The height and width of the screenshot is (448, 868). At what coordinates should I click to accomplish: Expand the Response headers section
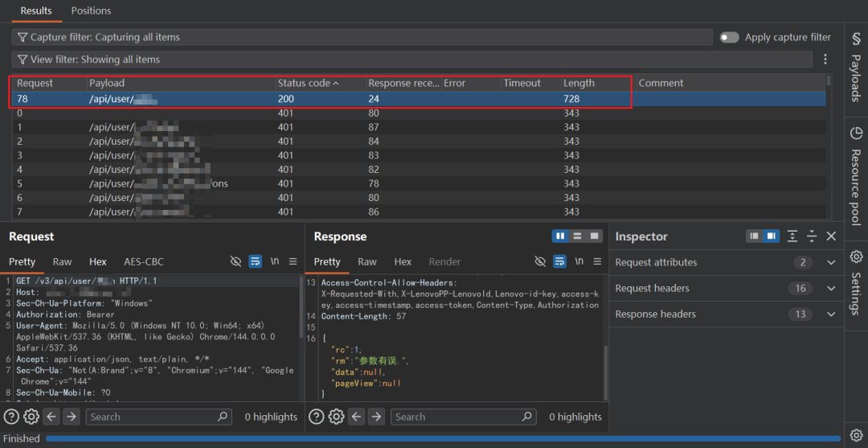(727, 314)
